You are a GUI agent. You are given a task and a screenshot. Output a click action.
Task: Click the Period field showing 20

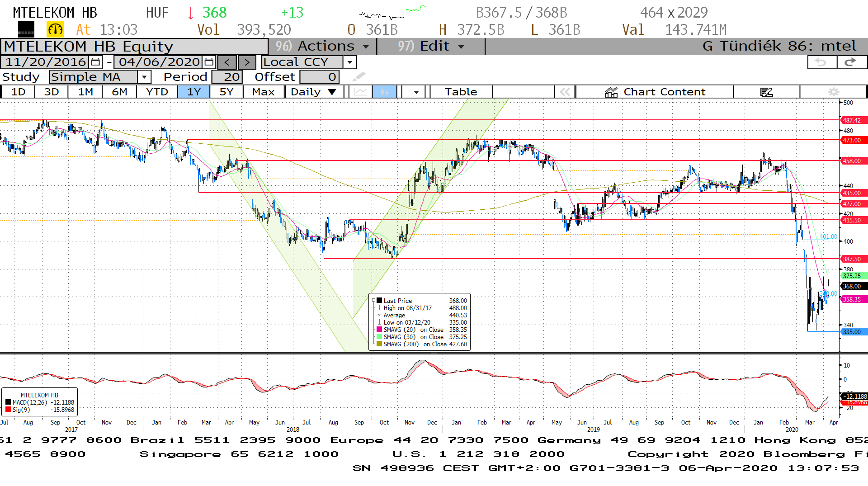(227, 77)
